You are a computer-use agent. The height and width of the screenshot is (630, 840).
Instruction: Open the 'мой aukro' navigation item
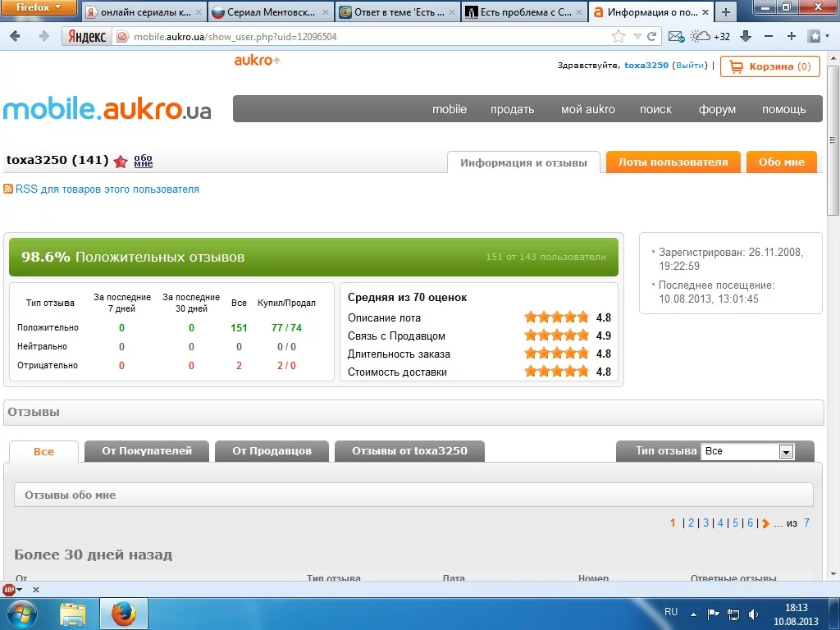587,109
